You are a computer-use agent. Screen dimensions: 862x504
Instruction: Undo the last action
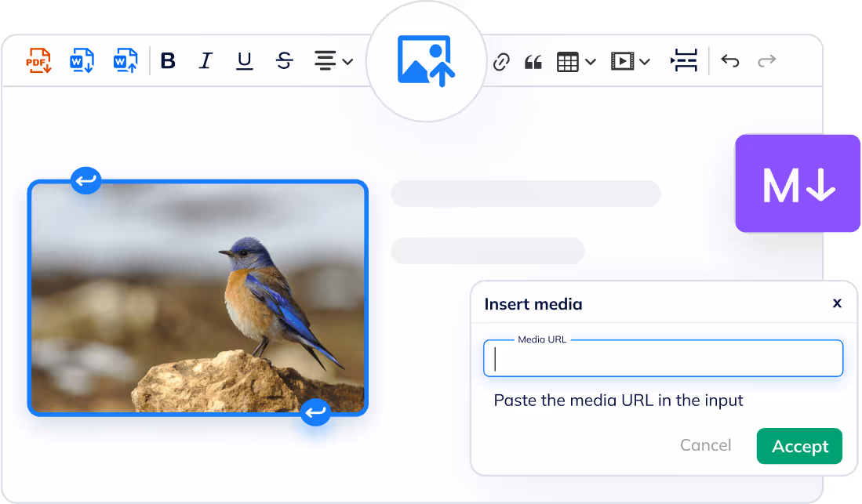[730, 61]
